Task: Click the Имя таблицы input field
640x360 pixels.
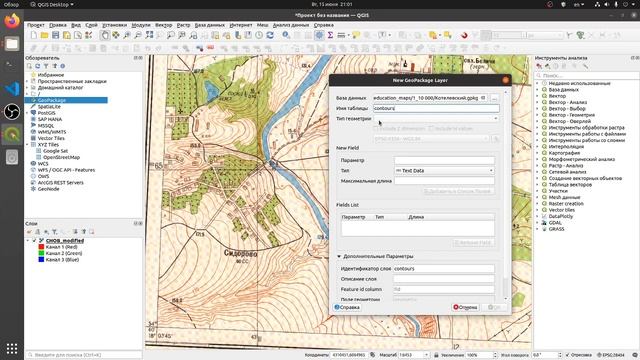Action: pyautogui.click(x=436, y=109)
